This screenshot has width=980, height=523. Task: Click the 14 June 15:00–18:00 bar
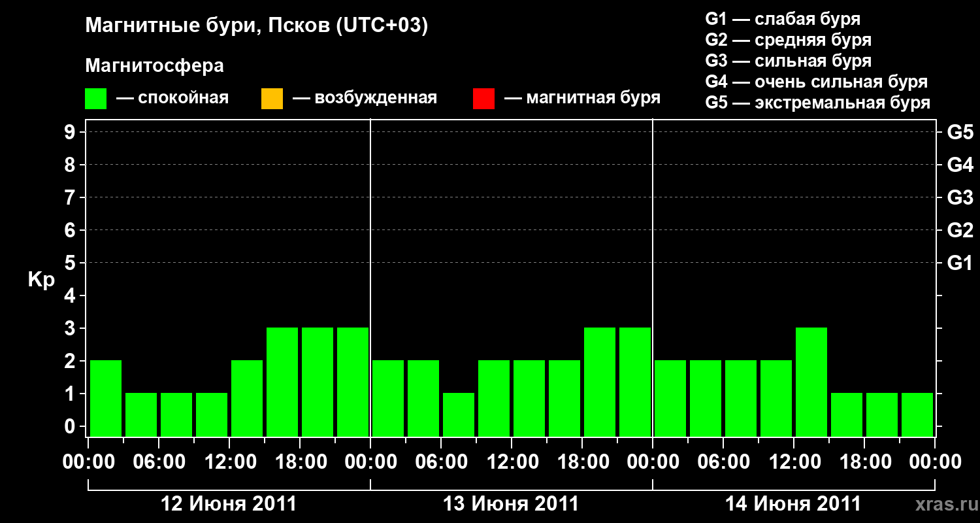point(847,414)
